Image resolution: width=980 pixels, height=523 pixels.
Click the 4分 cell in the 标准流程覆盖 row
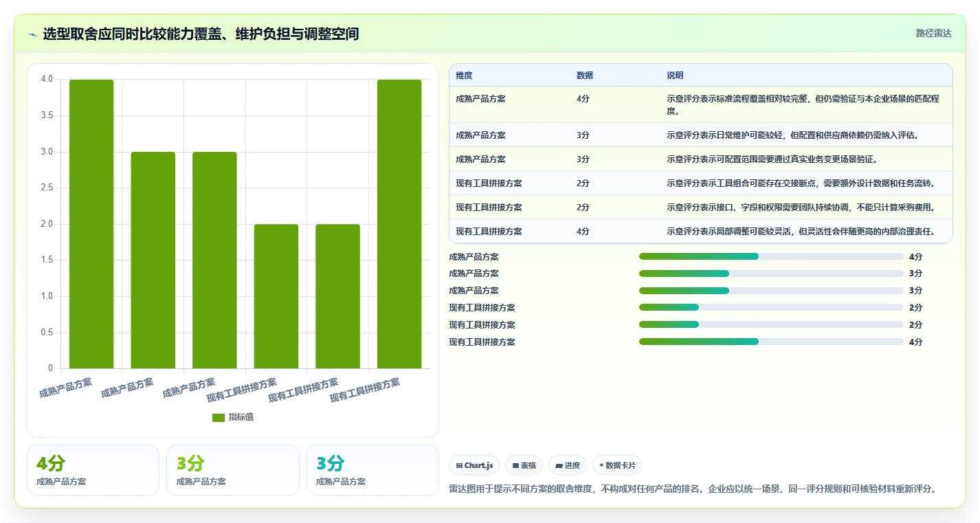tap(583, 99)
